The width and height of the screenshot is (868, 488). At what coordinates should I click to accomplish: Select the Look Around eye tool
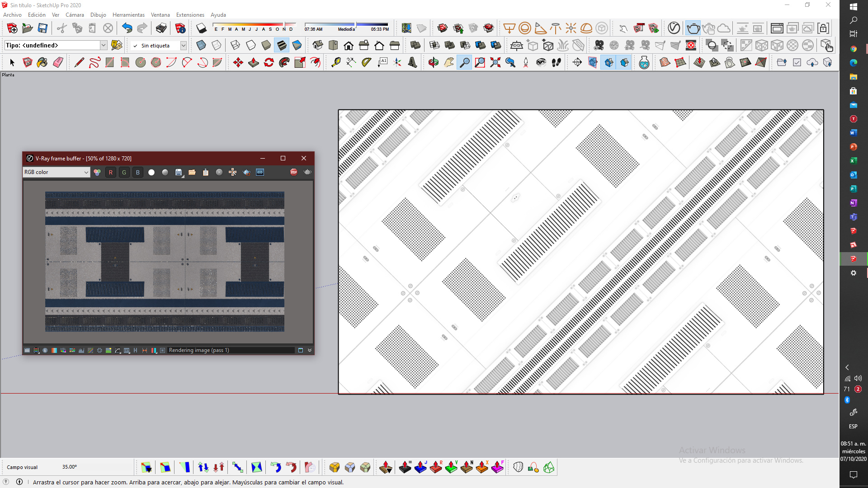pyautogui.click(x=541, y=62)
